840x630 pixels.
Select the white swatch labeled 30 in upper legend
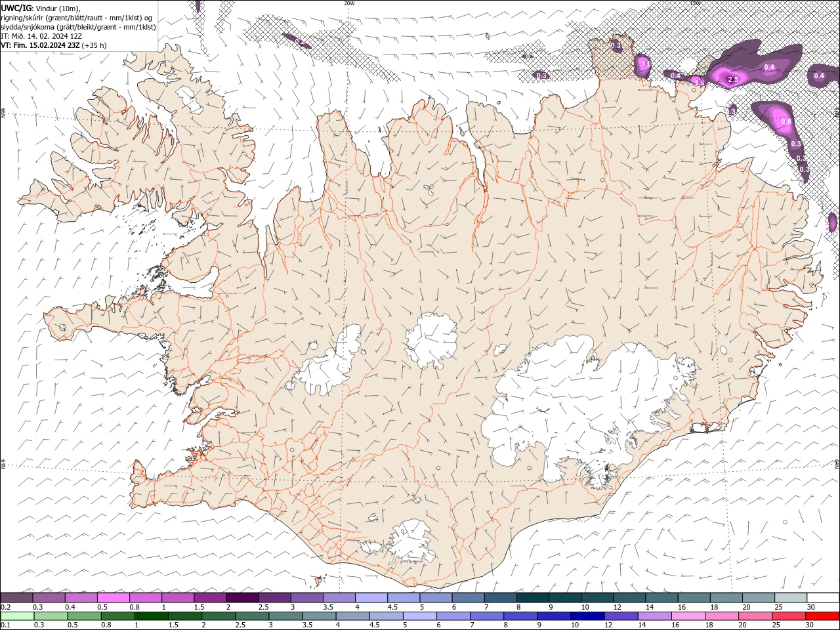823,598
